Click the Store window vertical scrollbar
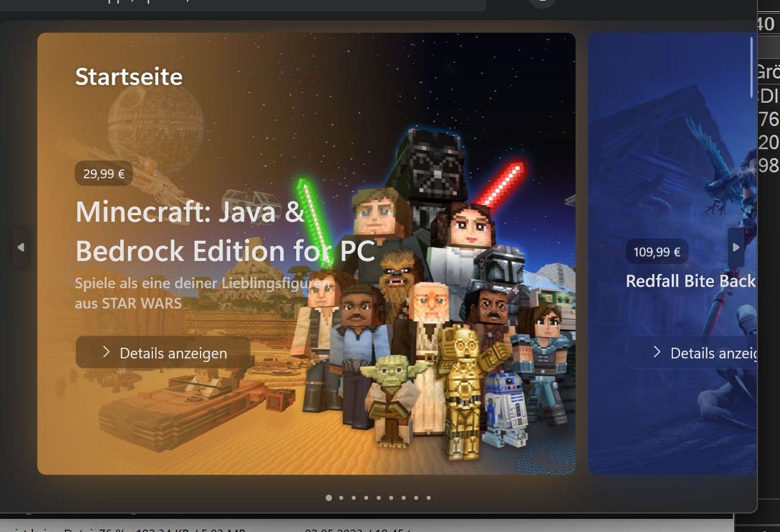780x532 pixels. click(x=751, y=67)
